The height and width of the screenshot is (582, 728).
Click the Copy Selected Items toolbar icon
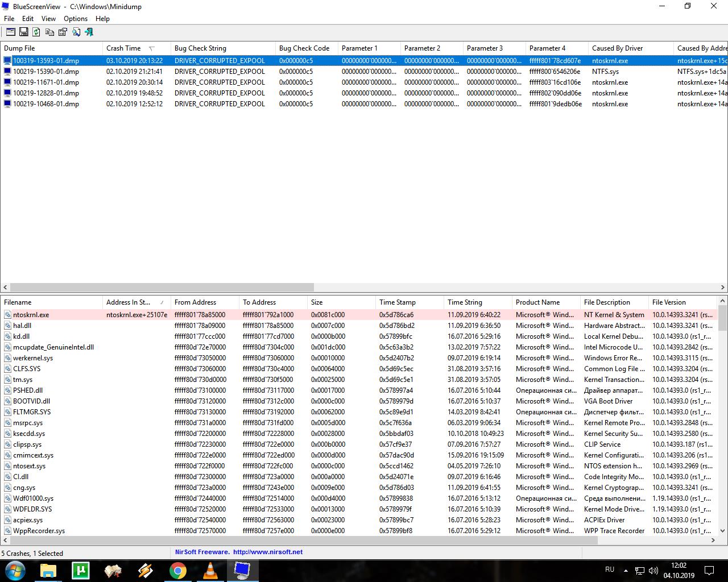[x=49, y=32]
